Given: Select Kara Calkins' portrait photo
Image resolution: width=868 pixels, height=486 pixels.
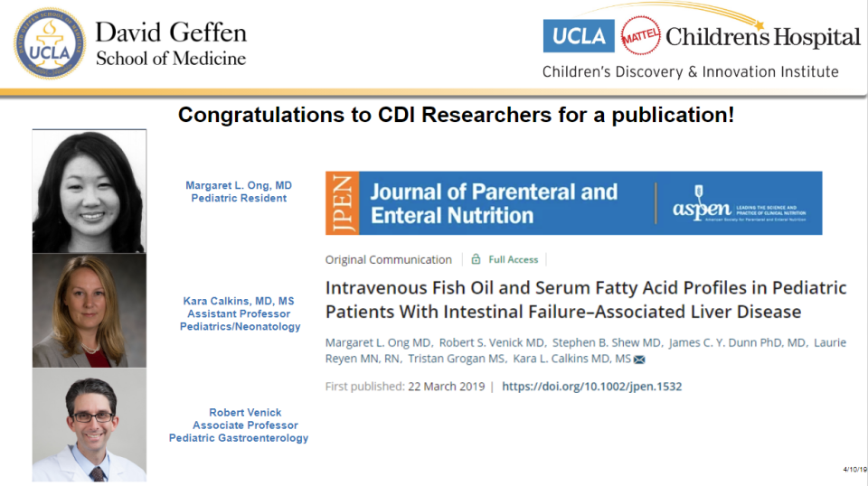Looking at the screenshot, I should [x=89, y=311].
